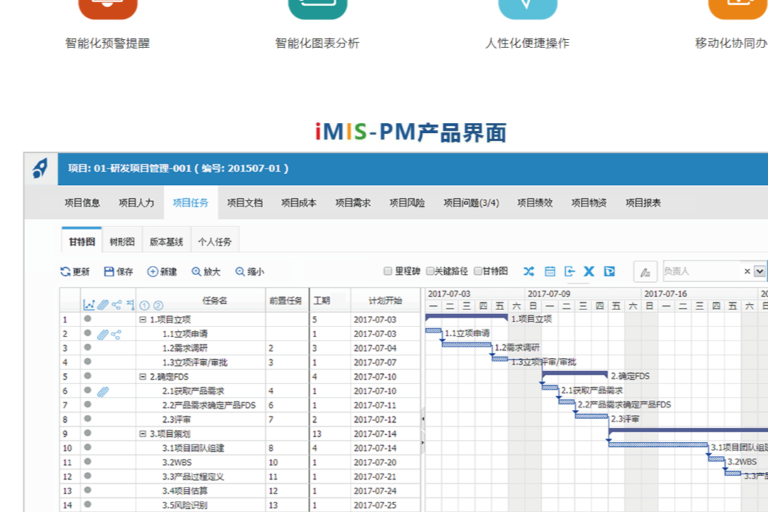
Task: Click the blue exit-arrow export icon
Action: (x=569, y=271)
